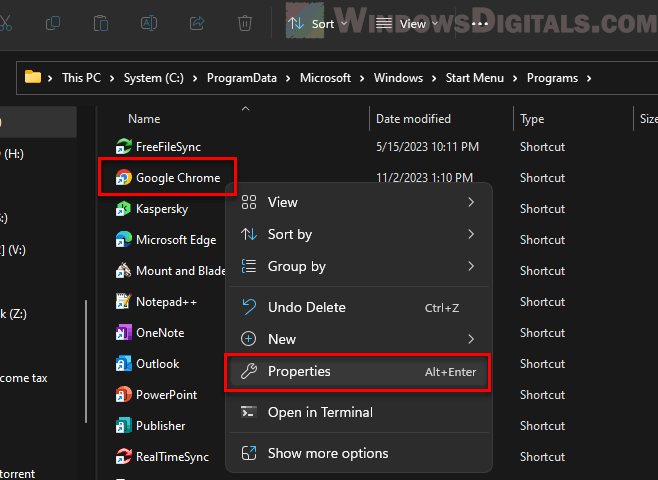Select (Z:) drive in navigation pane

(x=13, y=314)
